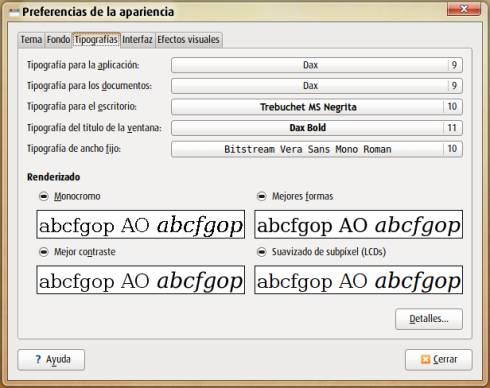Change the documents font Dax button

tap(317, 86)
